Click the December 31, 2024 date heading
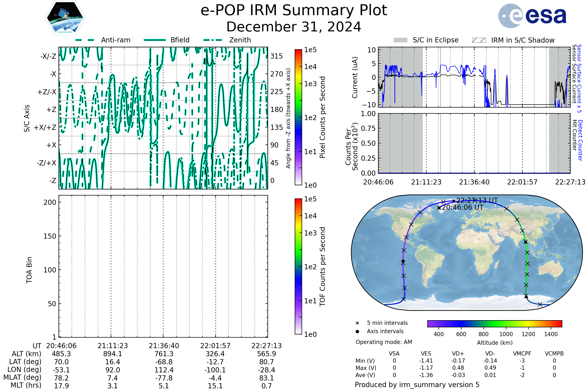Viewport: 588px width, 392px height. point(294,27)
